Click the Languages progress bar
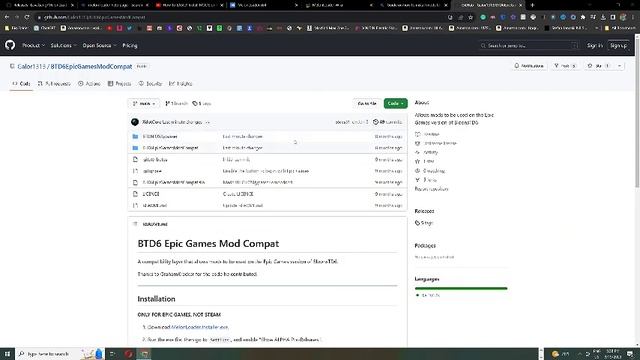The image size is (640, 360). (461, 288)
